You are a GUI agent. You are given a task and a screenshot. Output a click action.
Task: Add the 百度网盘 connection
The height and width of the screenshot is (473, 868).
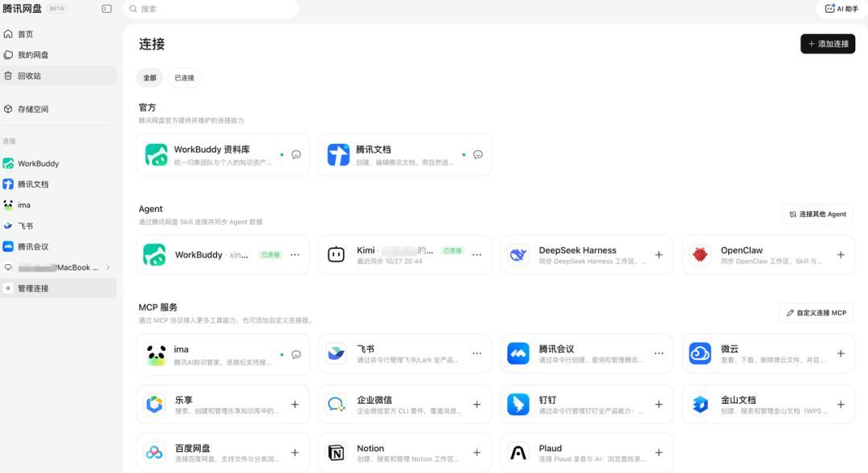click(x=295, y=453)
